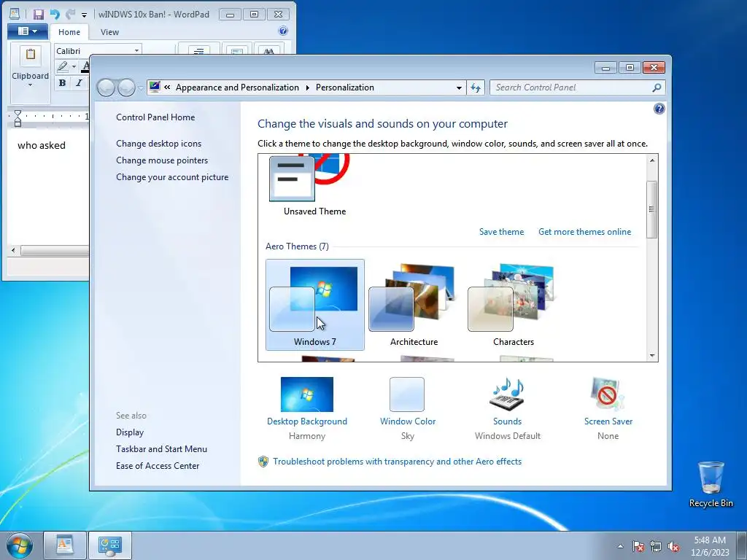The image size is (747, 560).
Task: Go back in Control Panel
Action: pos(105,87)
